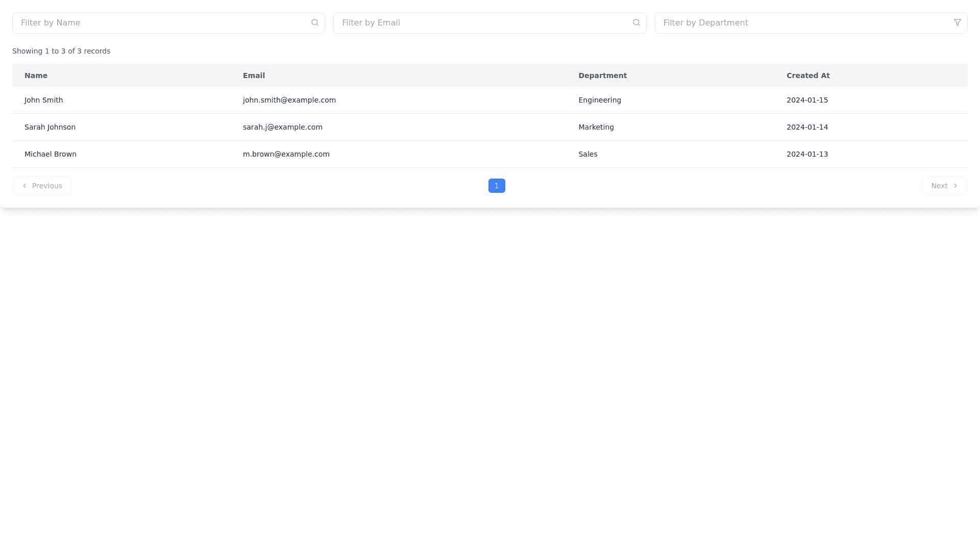
Task: Click the Email column header
Action: tap(254, 76)
